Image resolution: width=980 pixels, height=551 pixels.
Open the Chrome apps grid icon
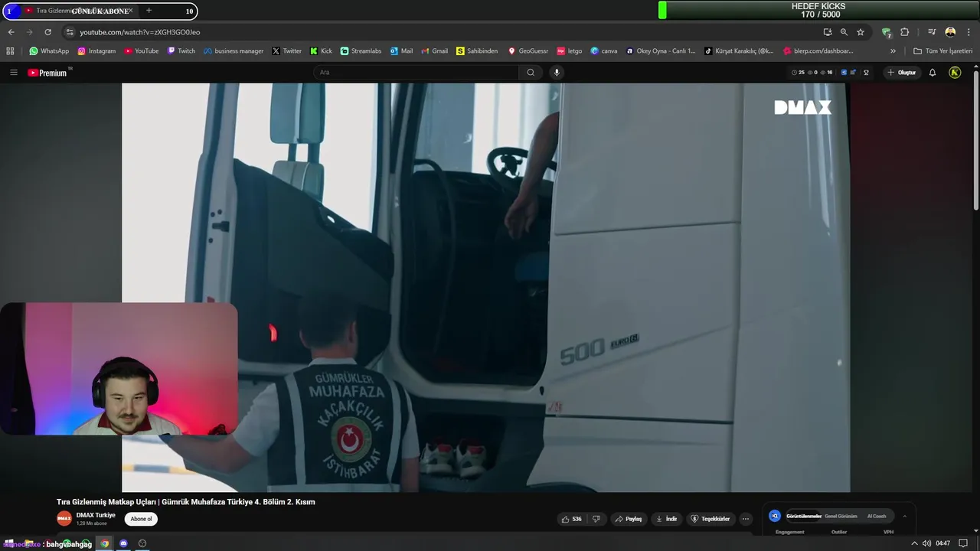[10, 51]
